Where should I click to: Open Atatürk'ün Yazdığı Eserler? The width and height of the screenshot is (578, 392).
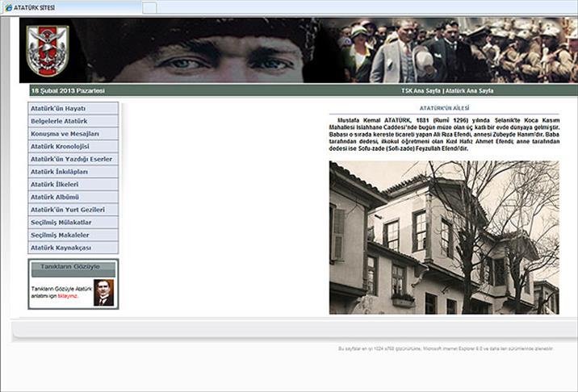[x=73, y=159]
